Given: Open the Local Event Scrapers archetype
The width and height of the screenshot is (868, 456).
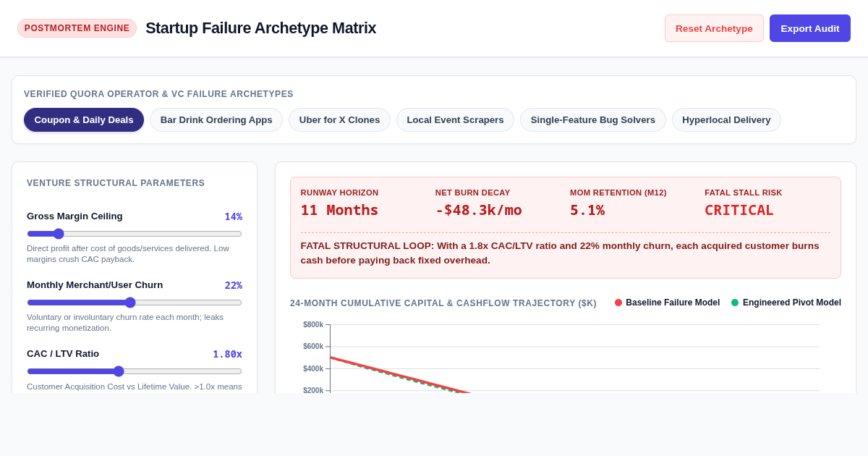Looking at the screenshot, I should [x=455, y=119].
